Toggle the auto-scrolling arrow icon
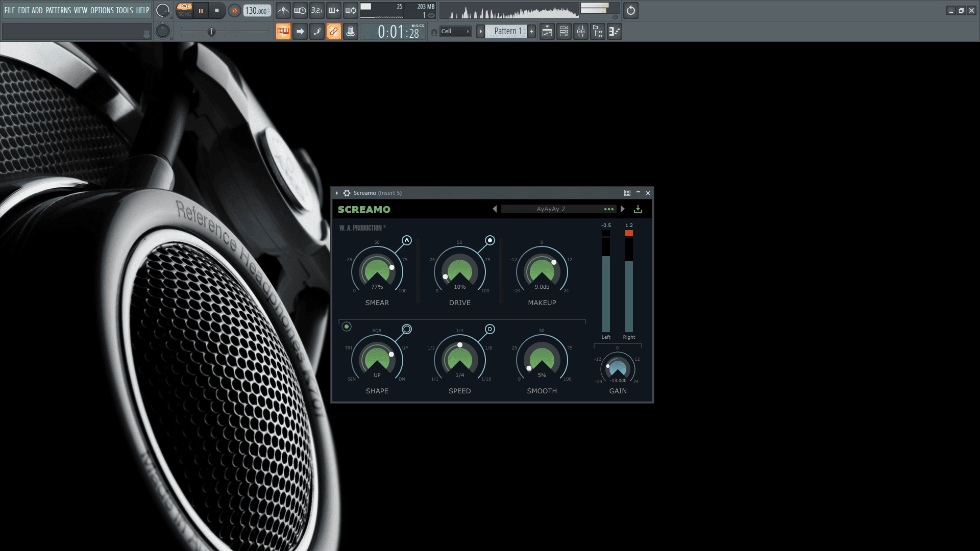Screen dimensions: 980x551 300,32
